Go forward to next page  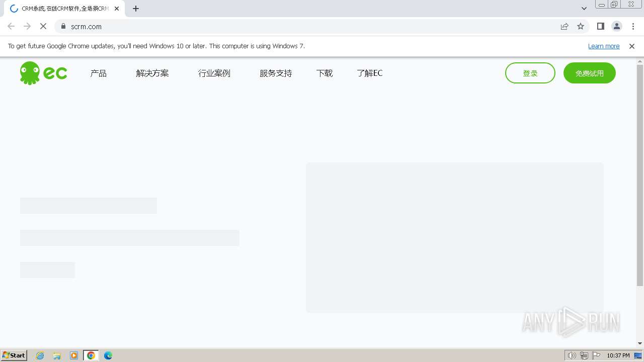pos(27,26)
